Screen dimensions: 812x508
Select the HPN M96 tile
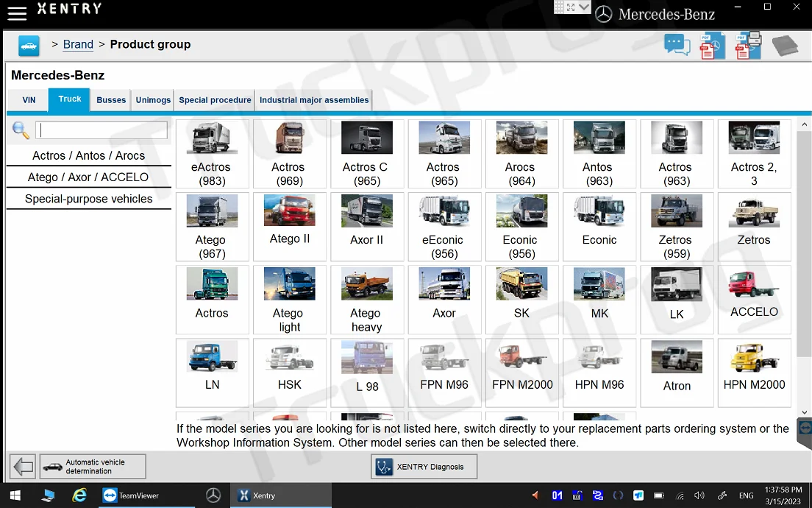(599, 373)
